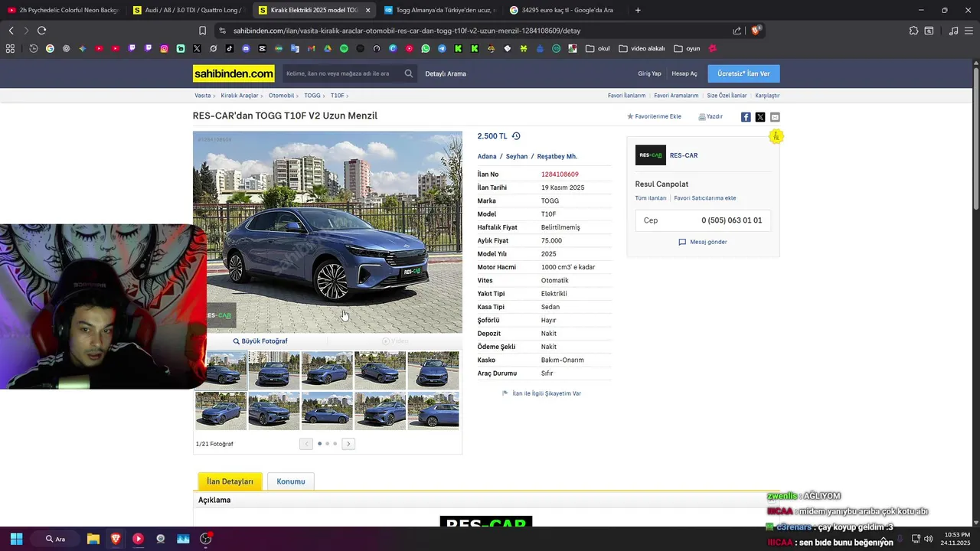Select the İlan Detayları tab
Viewport: 980px width, 551px height.
point(230,481)
